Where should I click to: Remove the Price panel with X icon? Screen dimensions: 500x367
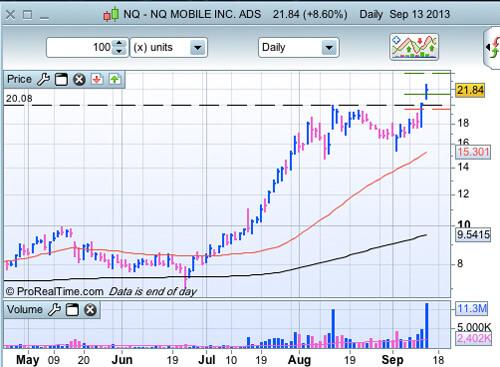coord(79,80)
